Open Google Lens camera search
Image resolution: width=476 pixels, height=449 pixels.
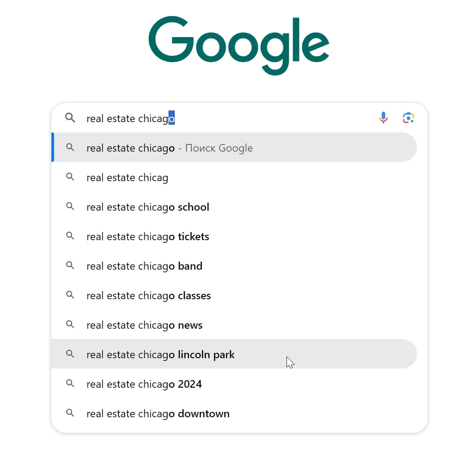tap(408, 118)
